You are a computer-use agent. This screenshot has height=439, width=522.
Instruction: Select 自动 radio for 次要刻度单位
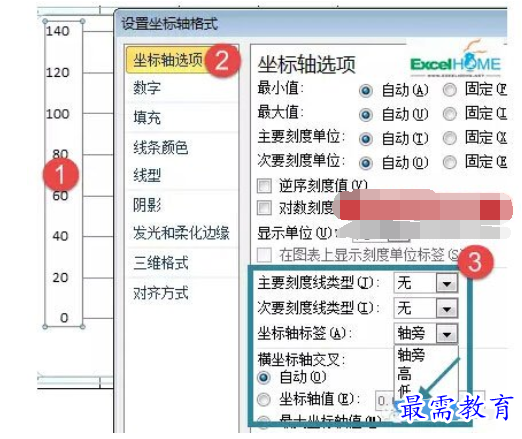click(x=366, y=163)
